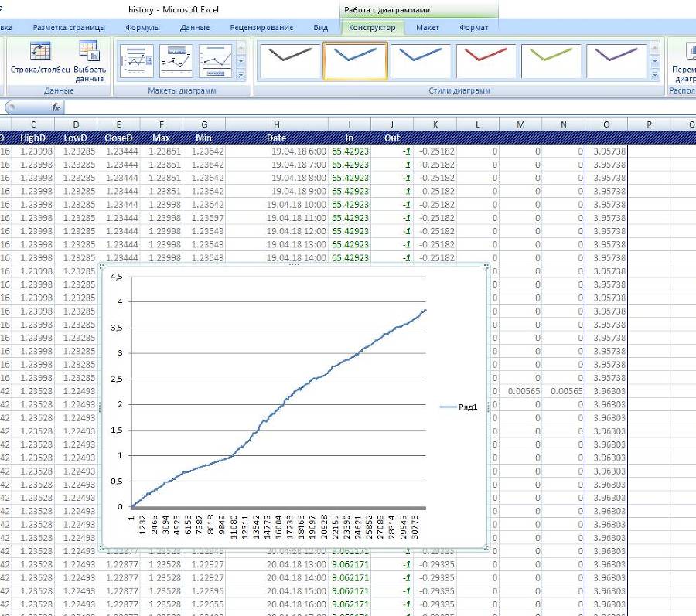The image size is (696, 616).
Task: Click the In header cell
Action: [350, 138]
